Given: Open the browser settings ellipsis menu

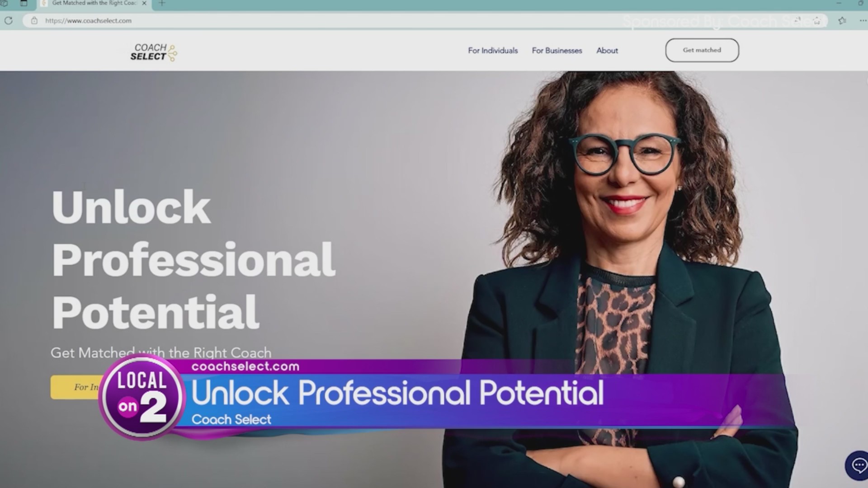Looking at the screenshot, I should tap(863, 20).
